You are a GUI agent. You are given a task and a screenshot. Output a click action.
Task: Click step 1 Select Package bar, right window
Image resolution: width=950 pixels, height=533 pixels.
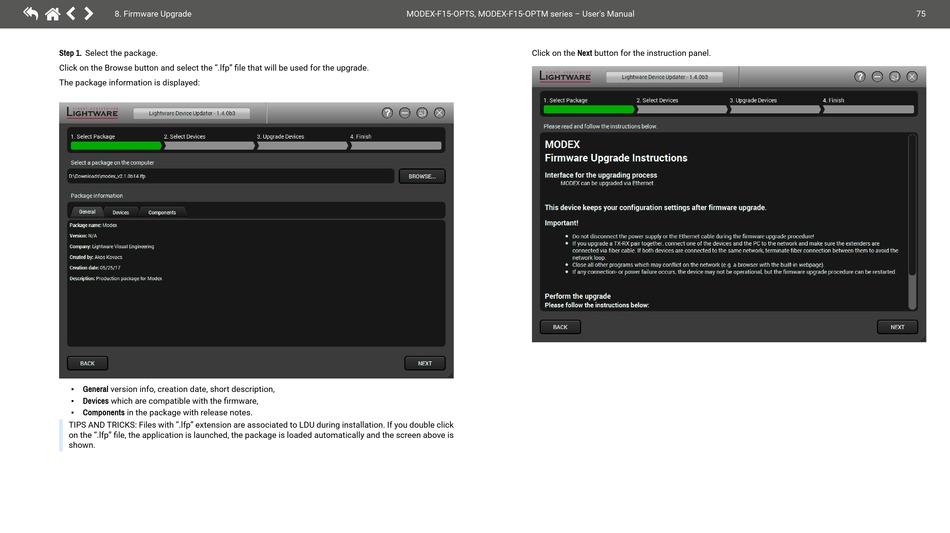coord(588,109)
